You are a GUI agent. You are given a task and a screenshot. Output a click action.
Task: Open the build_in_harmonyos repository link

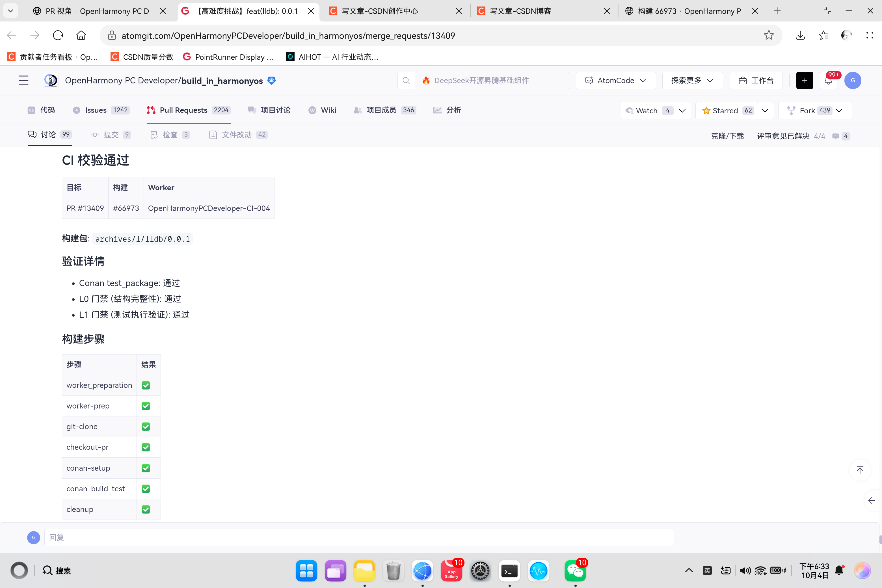[x=222, y=81]
